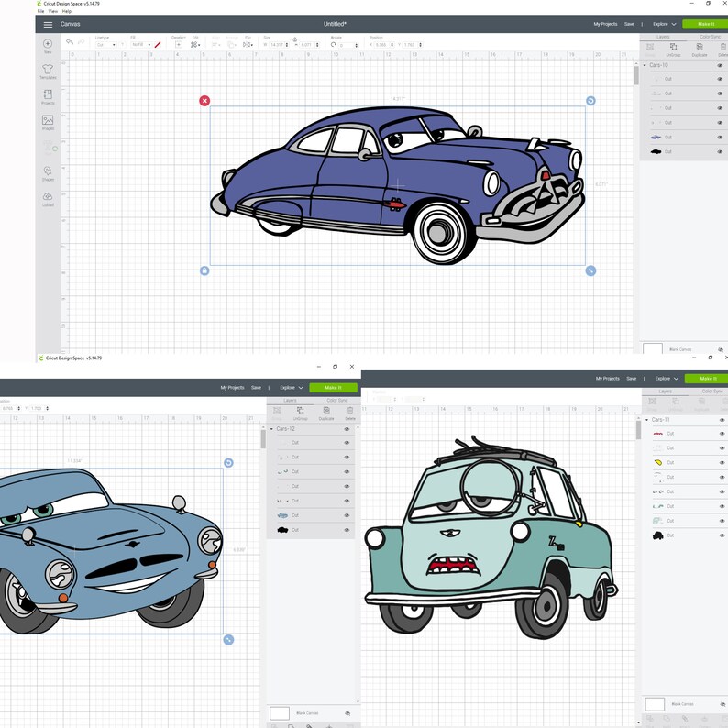This screenshot has height=728, width=728.
Task: Hide black silhouette Cut layer in Cars-12
Action: point(347,530)
